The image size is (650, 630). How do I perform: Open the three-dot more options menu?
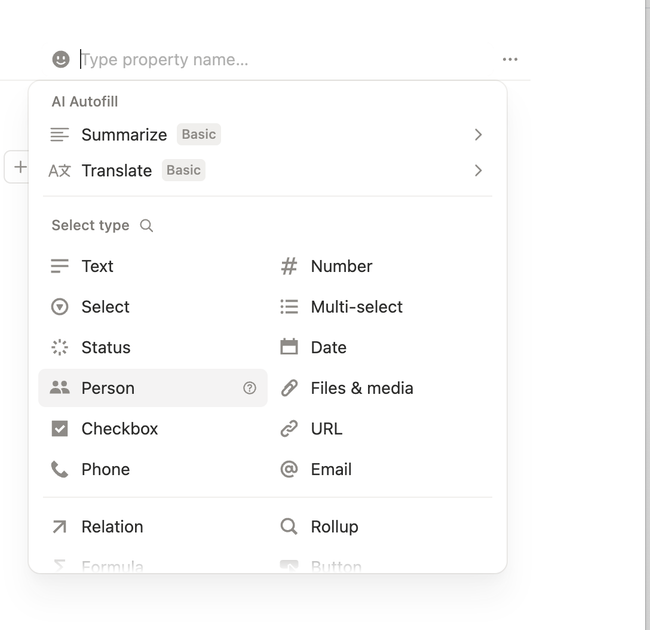[510, 59]
